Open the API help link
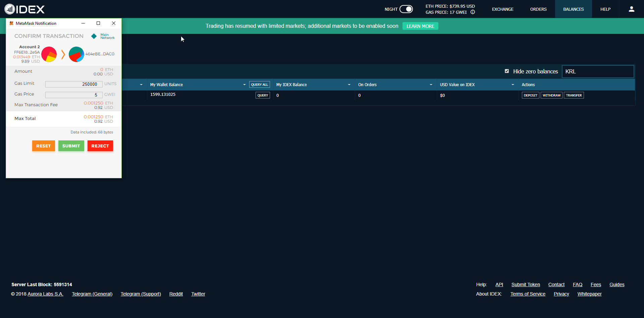This screenshot has height=318, width=644. click(x=499, y=284)
